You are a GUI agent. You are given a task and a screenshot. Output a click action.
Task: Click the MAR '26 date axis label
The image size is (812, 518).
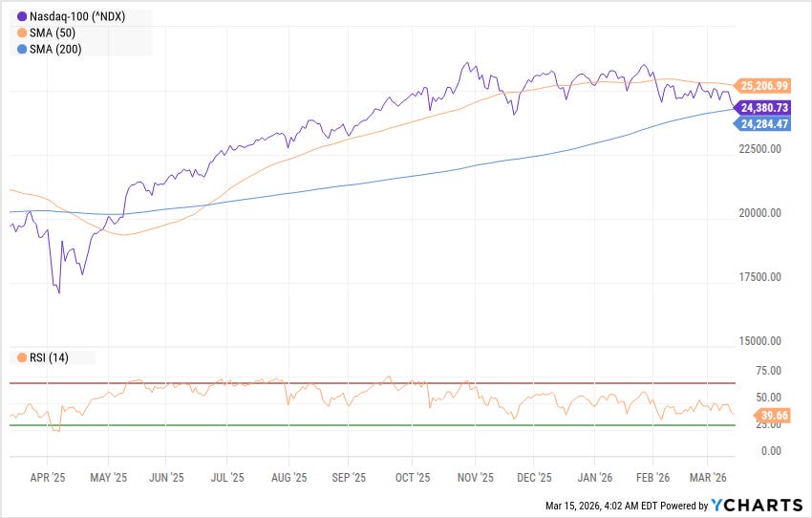708,478
